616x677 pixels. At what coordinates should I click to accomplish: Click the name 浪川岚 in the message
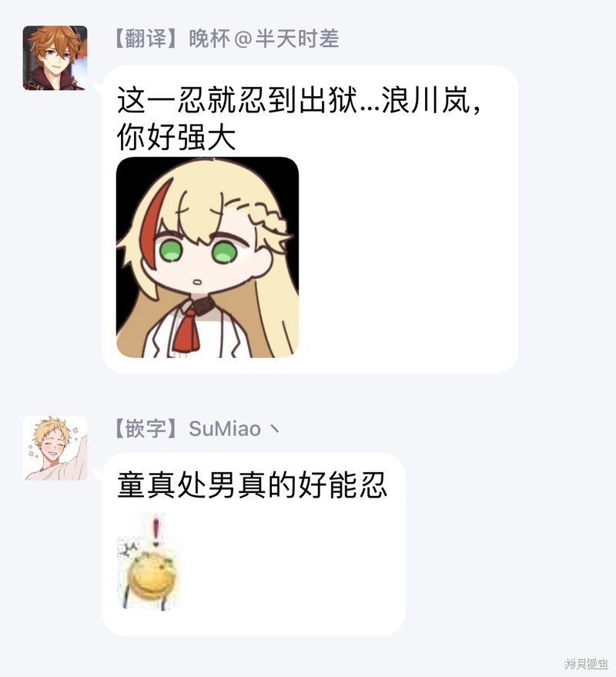click(x=426, y=99)
